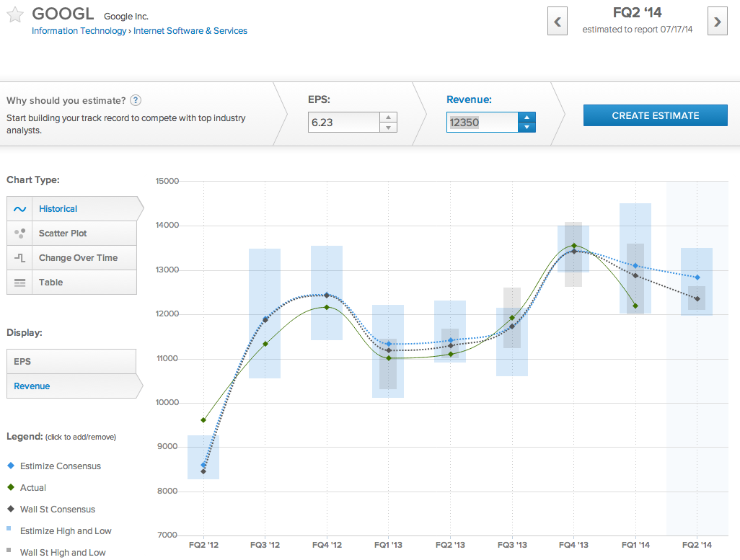Click the dark Wall St Consensus diamond in legend
The width and height of the screenshot is (740, 560).
pos(11,509)
